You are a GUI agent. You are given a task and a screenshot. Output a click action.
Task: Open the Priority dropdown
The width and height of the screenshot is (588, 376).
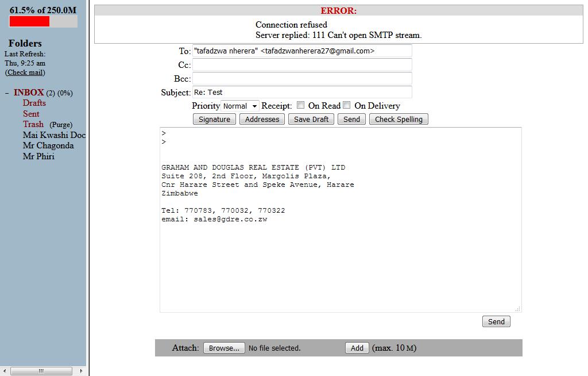[239, 106]
